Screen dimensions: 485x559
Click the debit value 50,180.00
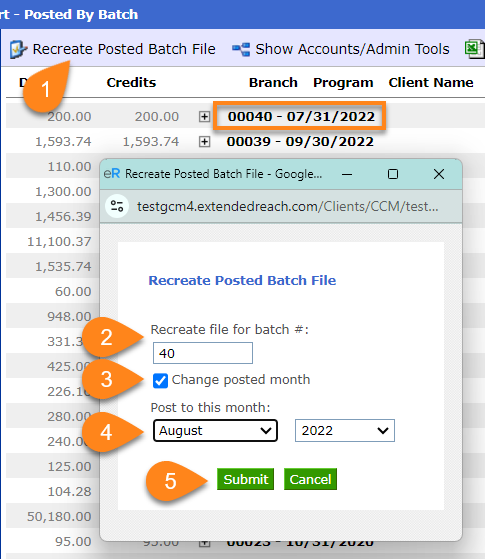59,516
